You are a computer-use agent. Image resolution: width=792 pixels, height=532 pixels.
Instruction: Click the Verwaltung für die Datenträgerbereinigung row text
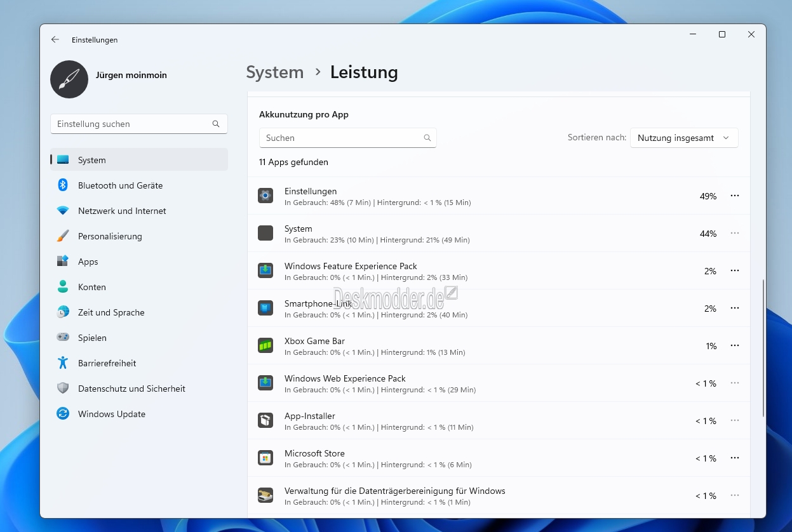coord(395,491)
